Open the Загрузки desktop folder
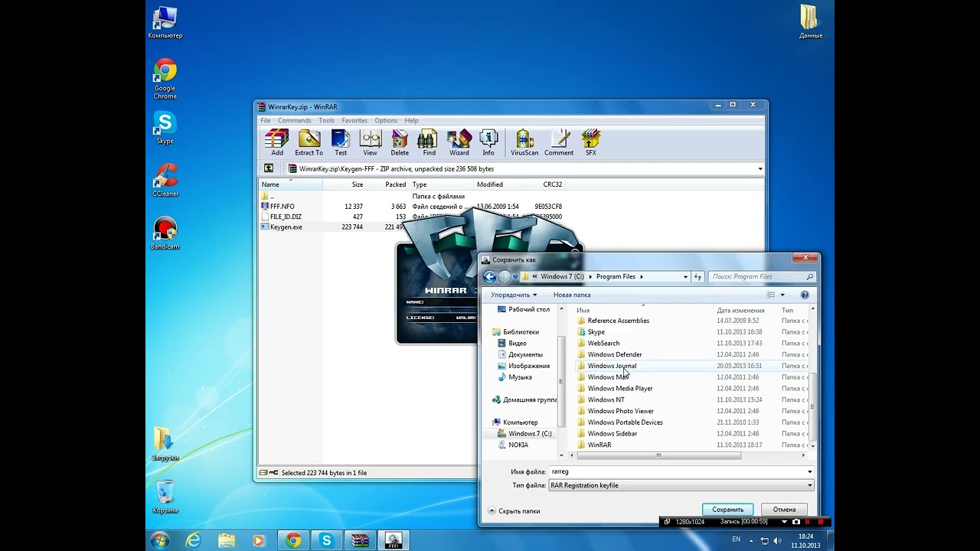980x551 pixels. coord(165,444)
